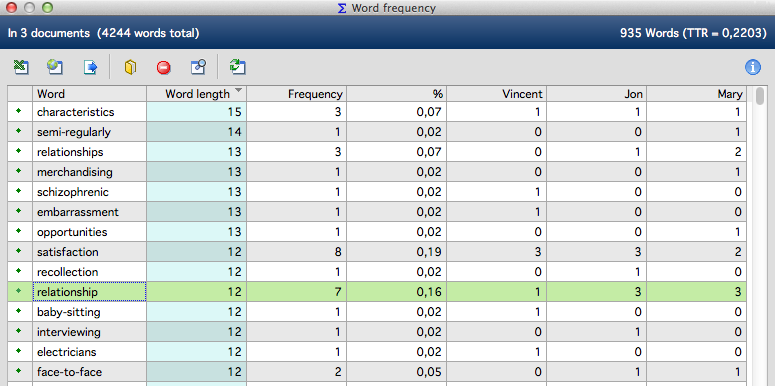This screenshot has height=386, width=775.
Task: Select the word 'opportunities'
Action: click(72, 232)
